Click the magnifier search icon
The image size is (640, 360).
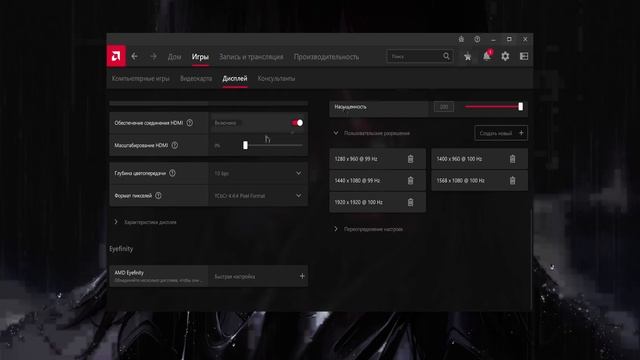pos(446,56)
